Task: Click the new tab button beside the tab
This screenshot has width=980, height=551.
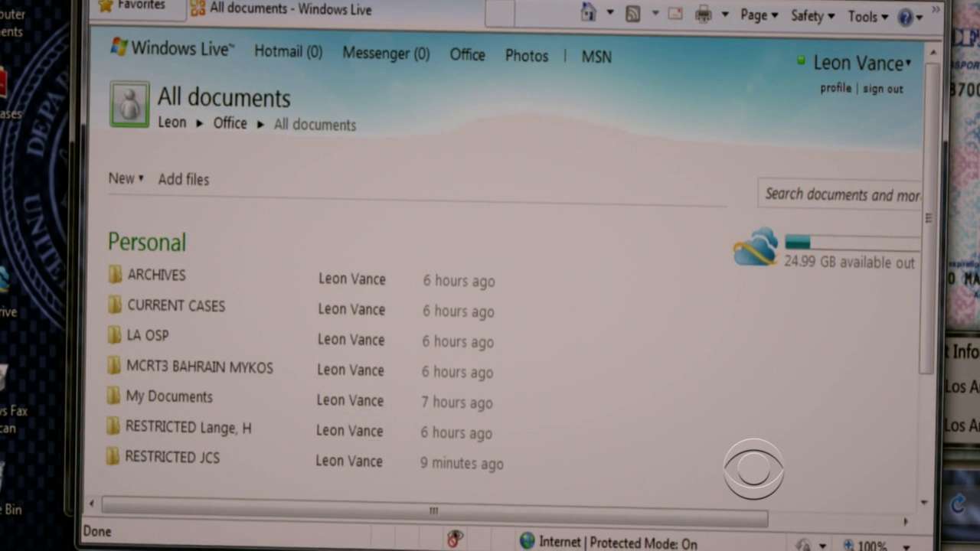Action: 499,13
